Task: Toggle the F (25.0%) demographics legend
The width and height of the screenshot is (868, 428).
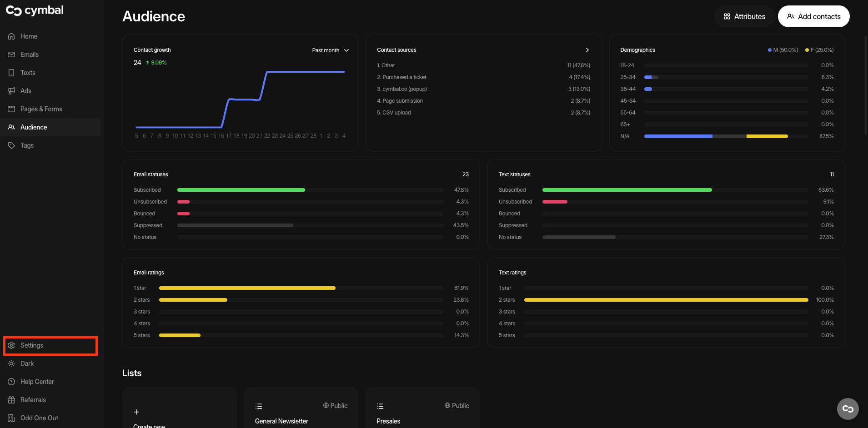Action: 819,50
